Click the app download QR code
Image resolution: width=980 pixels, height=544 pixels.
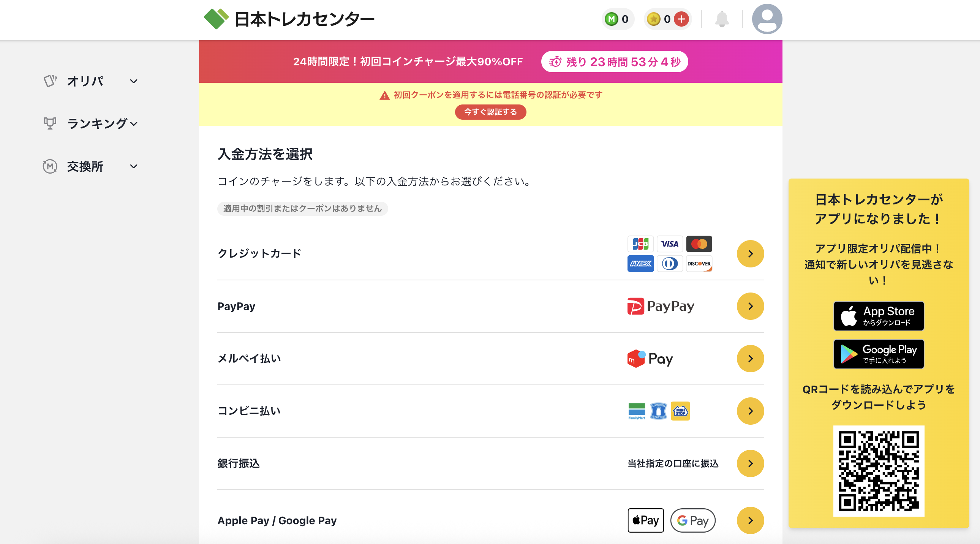(879, 471)
